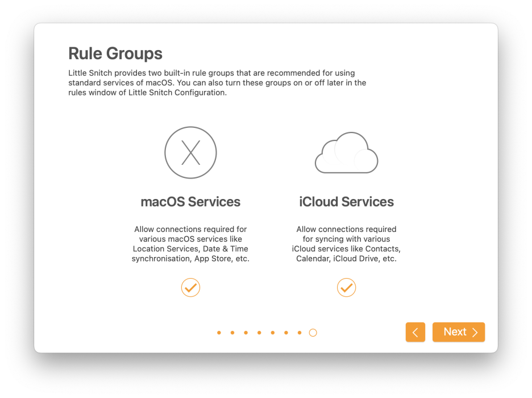This screenshot has height=398, width=532.
Task: Toggle the macOS Services checkmark
Action: (190, 288)
